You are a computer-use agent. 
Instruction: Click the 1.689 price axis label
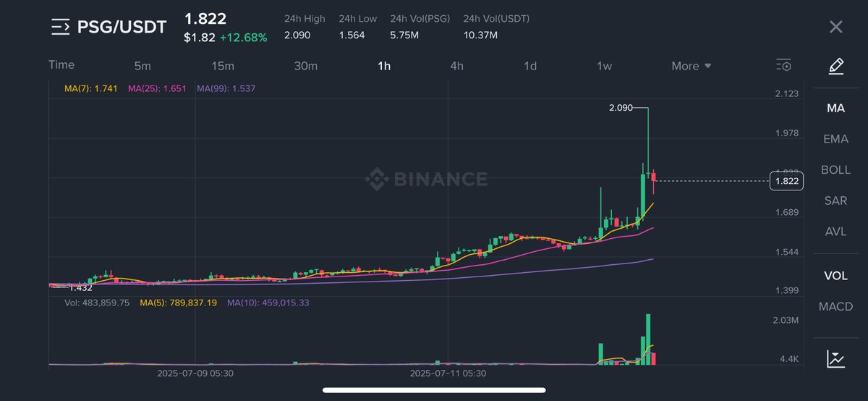786,212
